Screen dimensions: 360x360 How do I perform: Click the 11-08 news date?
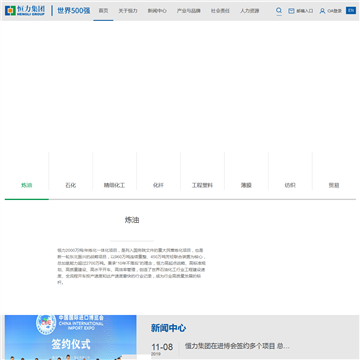click(162, 347)
